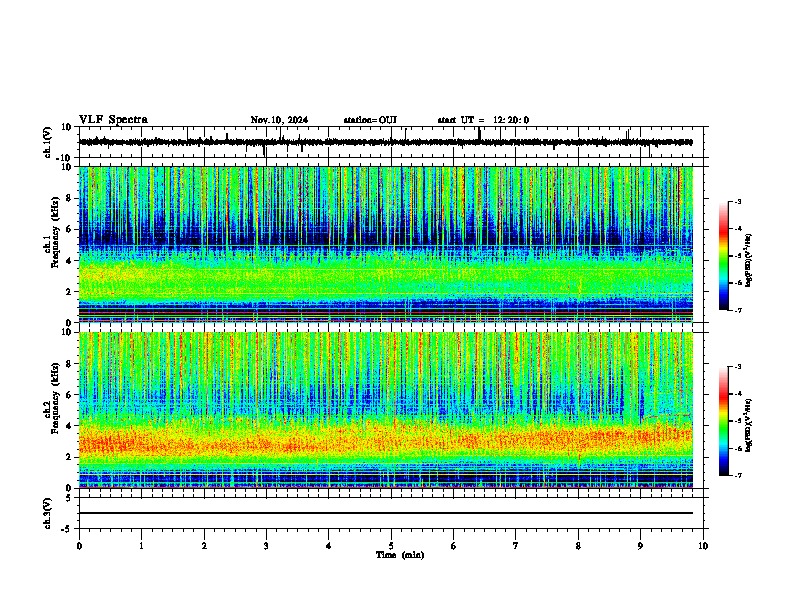Click the 'ch.3(V)' axis label

click(x=48, y=513)
